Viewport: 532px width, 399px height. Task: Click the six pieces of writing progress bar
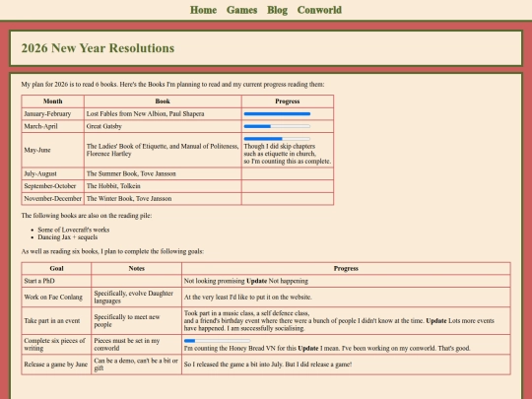tap(217, 341)
